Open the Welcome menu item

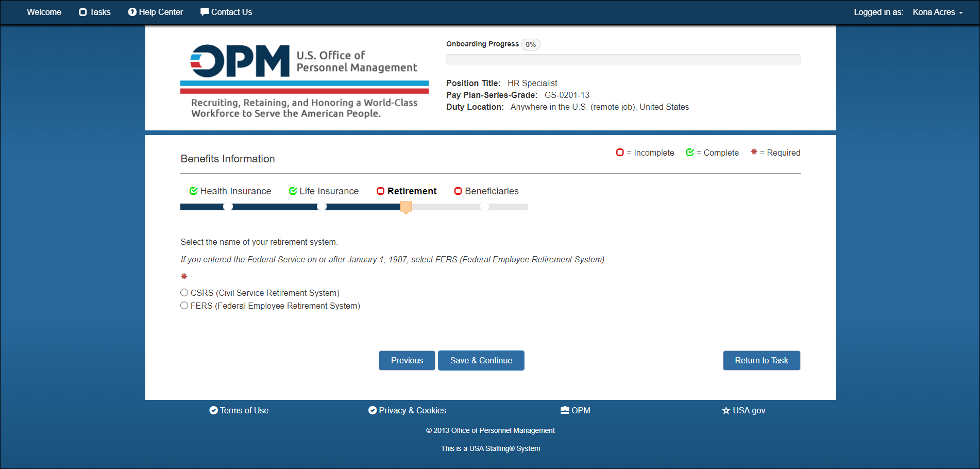(x=44, y=12)
